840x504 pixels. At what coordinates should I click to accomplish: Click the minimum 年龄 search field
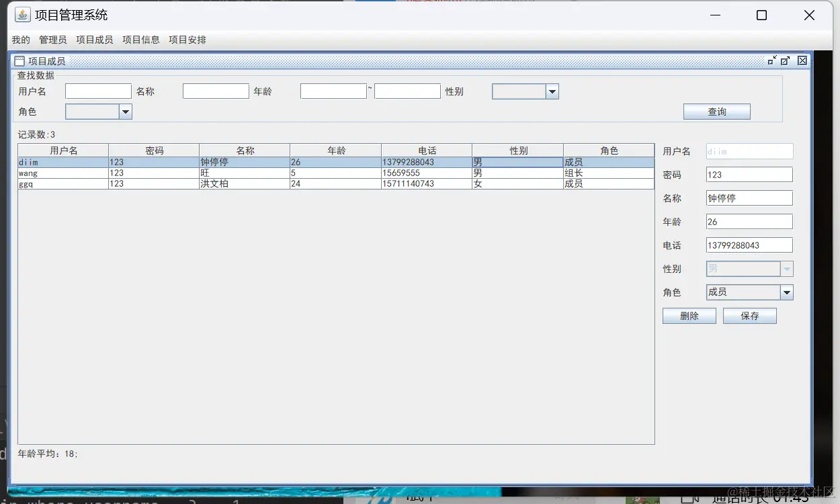click(333, 91)
